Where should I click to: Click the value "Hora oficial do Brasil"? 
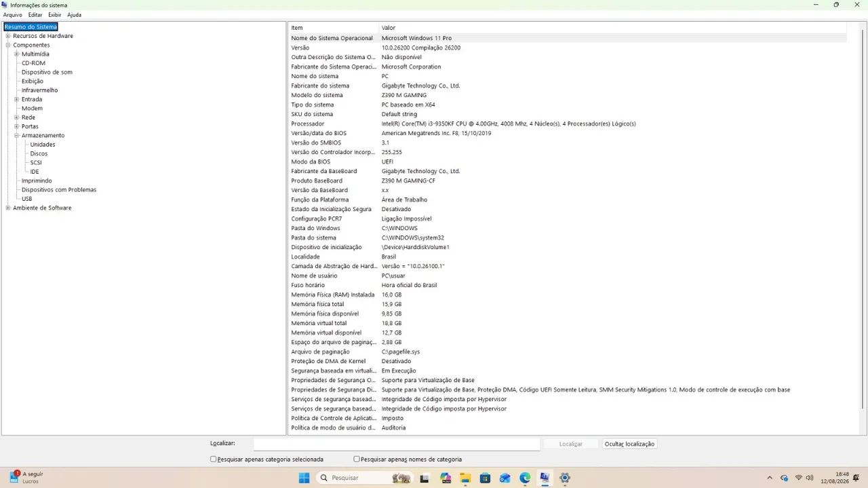click(x=409, y=285)
